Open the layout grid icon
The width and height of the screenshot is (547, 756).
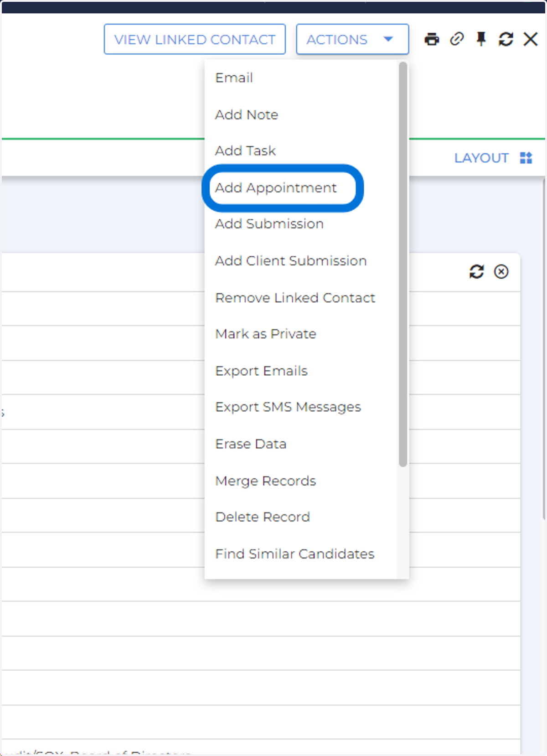click(526, 158)
